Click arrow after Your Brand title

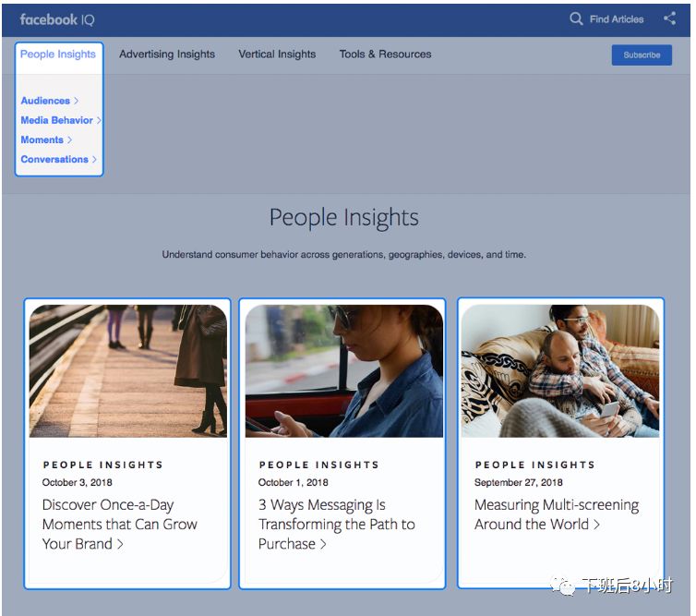[x=120, y=544]
